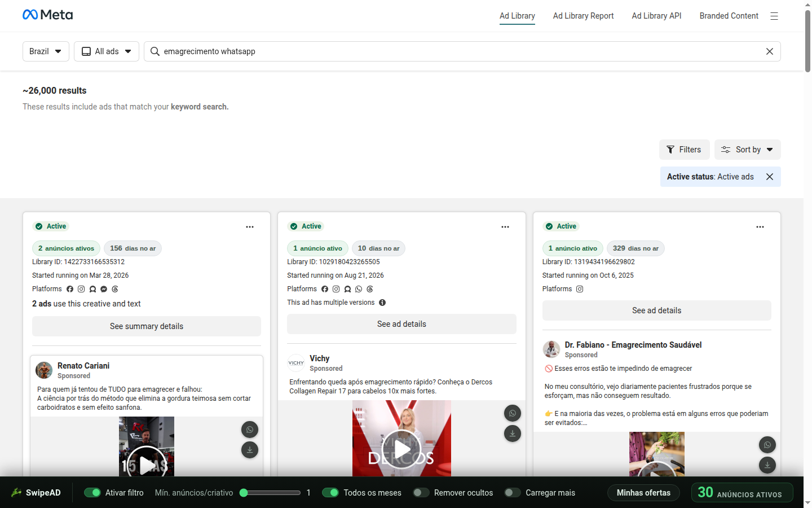The height and width of the screenshot is (508, 812).
Task: Toggle the Ativar filtro switch
Action: click(x=92, y=493)
